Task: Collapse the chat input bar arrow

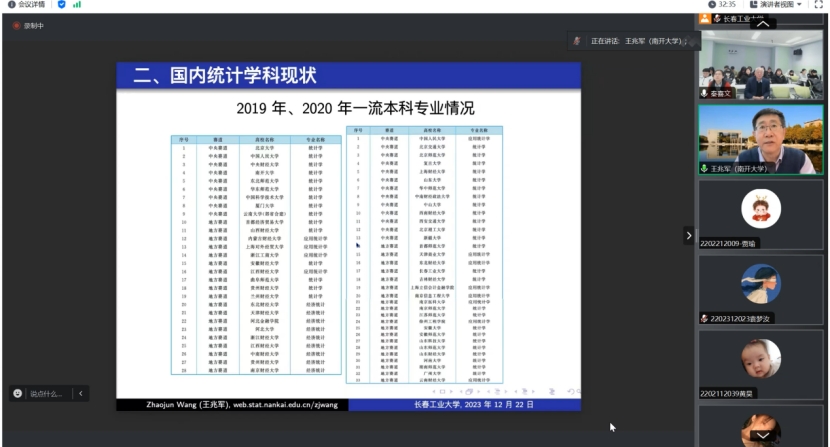Action: 81,394
